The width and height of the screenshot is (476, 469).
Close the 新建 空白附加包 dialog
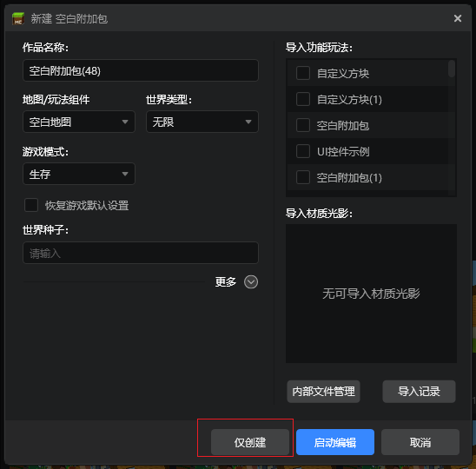point(458,18)
